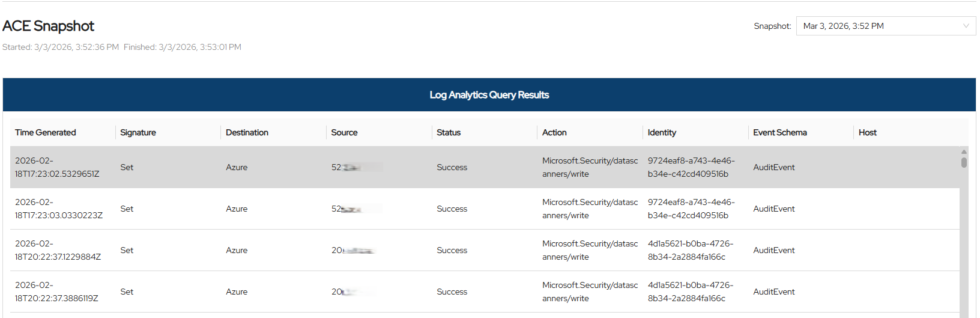
Task: Select time cell 2026-02-18T17:23:02.5329651Z
Action: [x=57, y=167]
